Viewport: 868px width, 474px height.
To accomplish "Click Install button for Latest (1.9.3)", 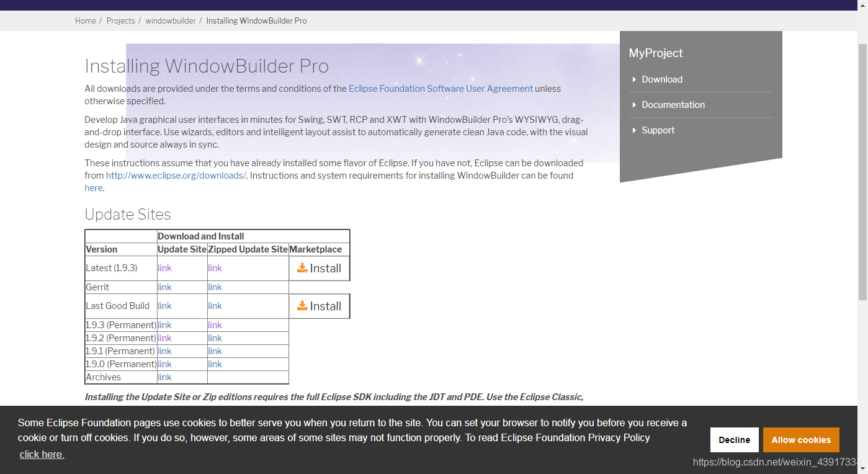I will tap(320, 268).
